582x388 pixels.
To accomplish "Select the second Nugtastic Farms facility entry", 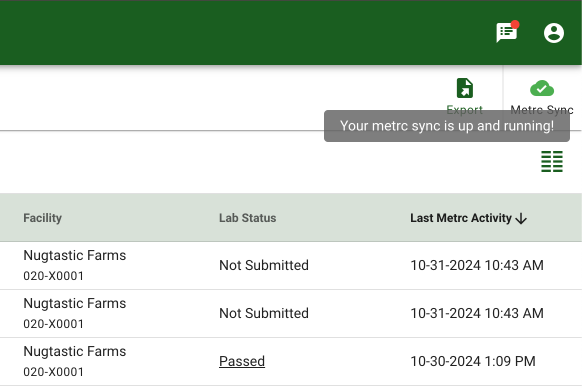I will coord(75,313).
